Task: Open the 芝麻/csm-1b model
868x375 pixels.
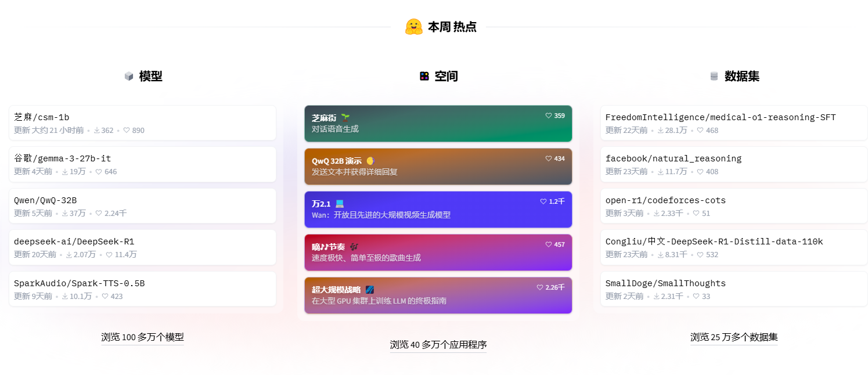Action: click(142, 123)
